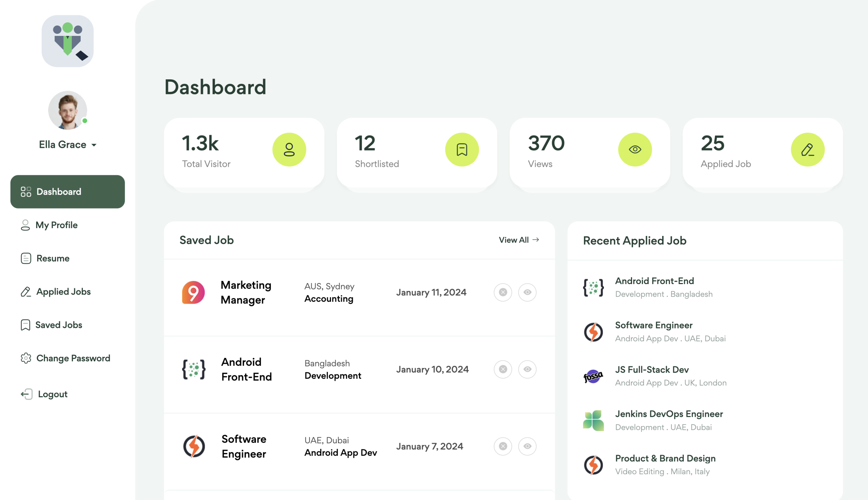Remove saved Marketing Manager job
This screenshot has height=500, width=868.
[x=502, y=292]
